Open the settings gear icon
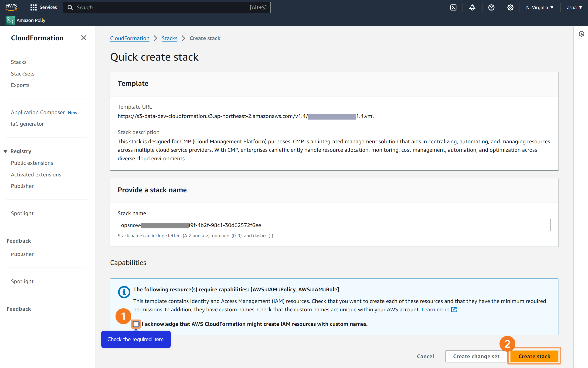The image size is (588, 368). [510, 7]
